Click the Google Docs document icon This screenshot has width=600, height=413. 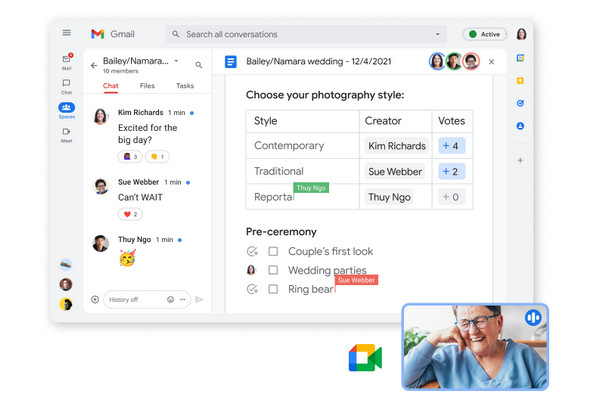231,61
